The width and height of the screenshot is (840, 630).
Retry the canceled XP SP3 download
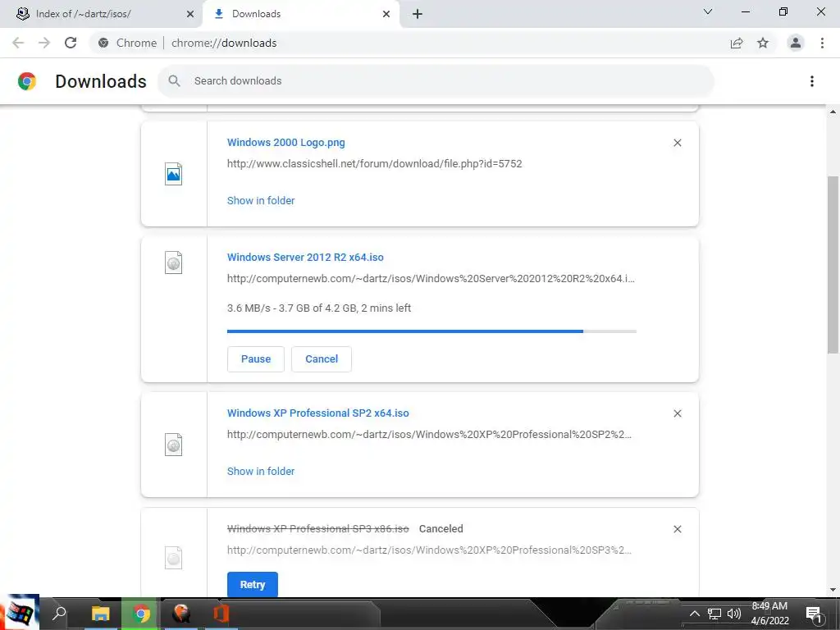click(253, 584)
